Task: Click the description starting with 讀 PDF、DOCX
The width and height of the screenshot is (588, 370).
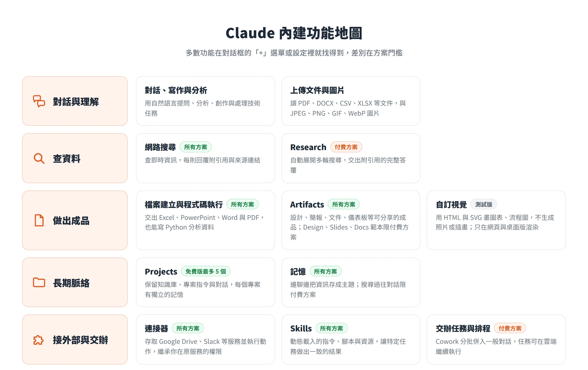Action: click(348, 108)
